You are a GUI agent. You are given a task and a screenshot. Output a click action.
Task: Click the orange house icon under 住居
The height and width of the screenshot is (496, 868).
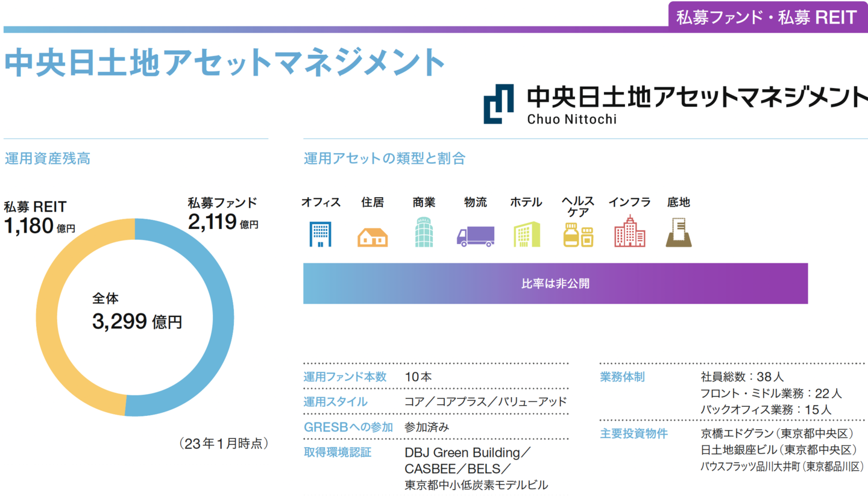click(373, 237)
